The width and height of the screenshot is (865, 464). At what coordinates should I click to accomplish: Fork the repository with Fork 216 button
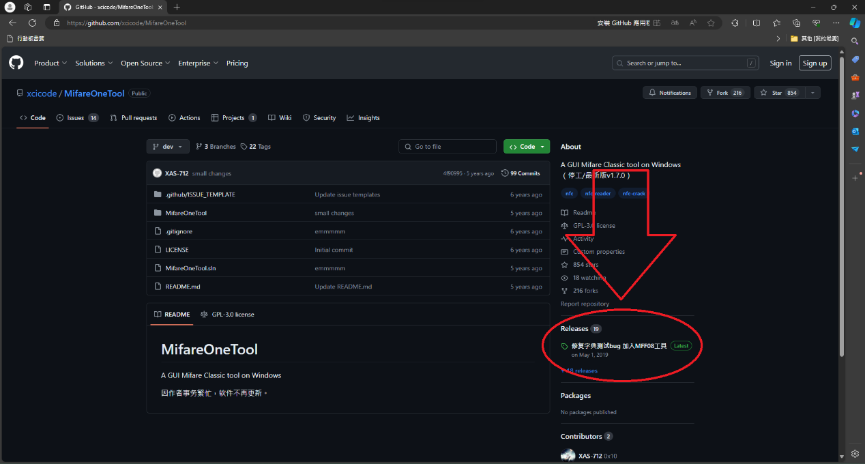(725, 93)
